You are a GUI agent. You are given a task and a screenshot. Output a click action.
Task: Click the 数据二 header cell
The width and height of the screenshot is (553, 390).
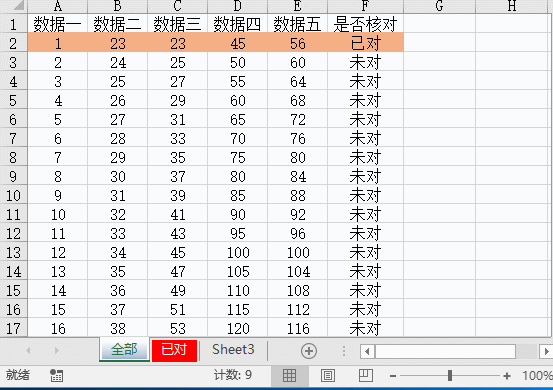117,24
